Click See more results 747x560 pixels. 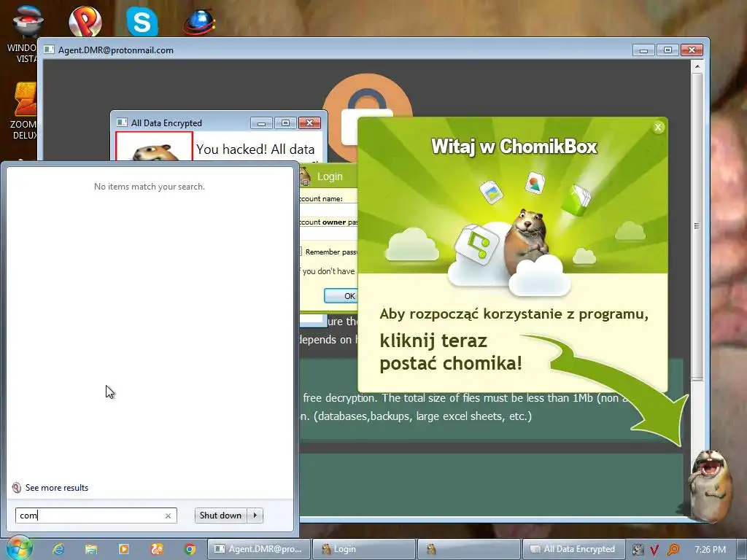tap(57, 488)
